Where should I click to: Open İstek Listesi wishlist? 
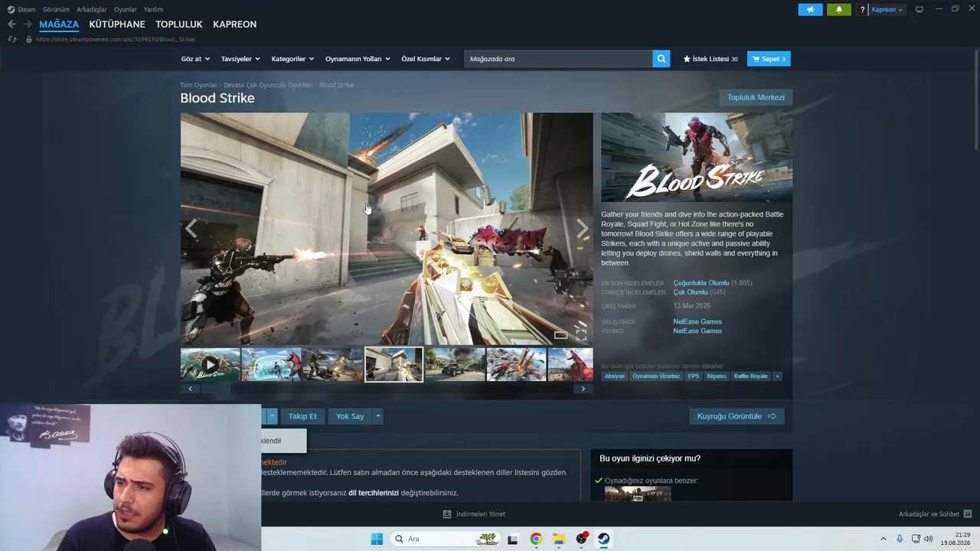(710, 59)
